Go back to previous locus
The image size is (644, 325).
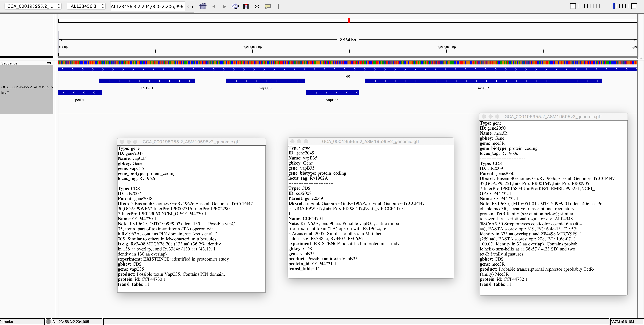coord(214,7)
